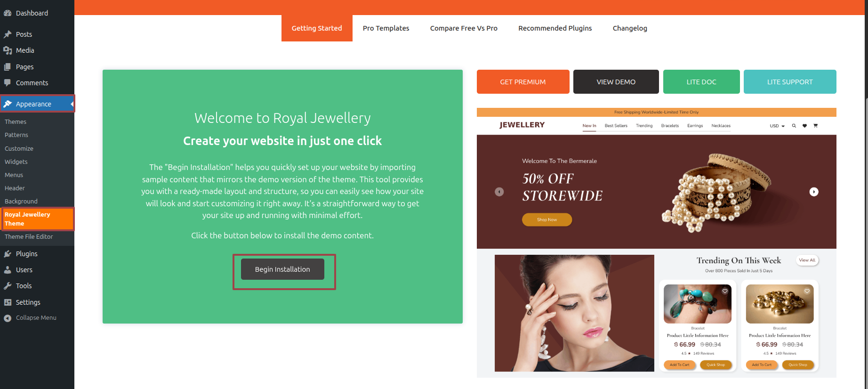Click the Appearance menu collapse arrow
Screen dimensions: 868x389
(72, 104)
